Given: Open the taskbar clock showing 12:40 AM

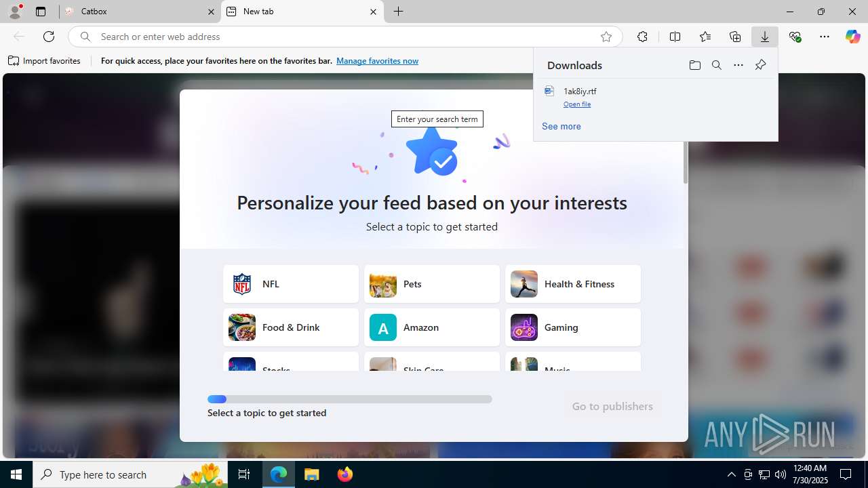Looking at the screenshot, I should (810, 474).
